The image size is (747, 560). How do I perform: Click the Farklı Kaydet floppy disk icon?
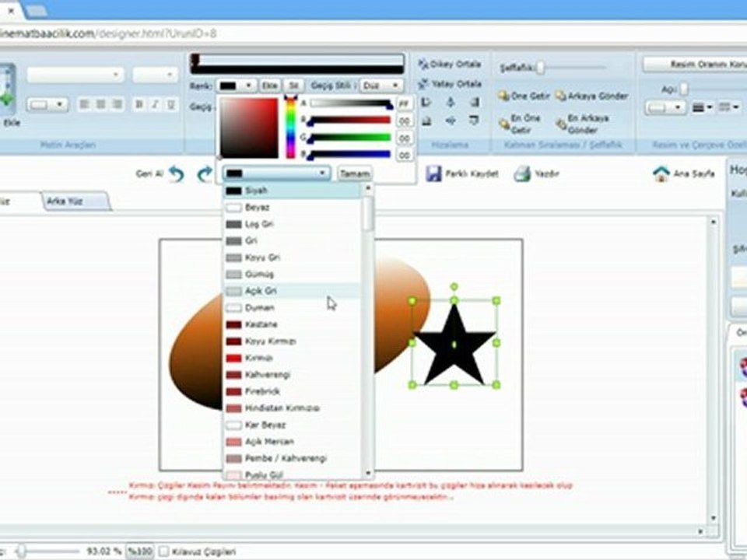coord(433,173)
